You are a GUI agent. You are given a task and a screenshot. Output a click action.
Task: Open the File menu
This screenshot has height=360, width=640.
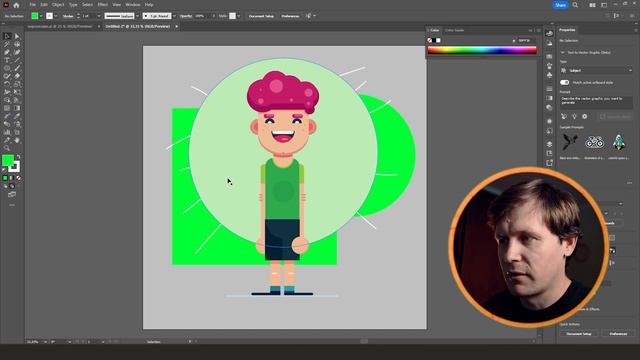[32, 5]
